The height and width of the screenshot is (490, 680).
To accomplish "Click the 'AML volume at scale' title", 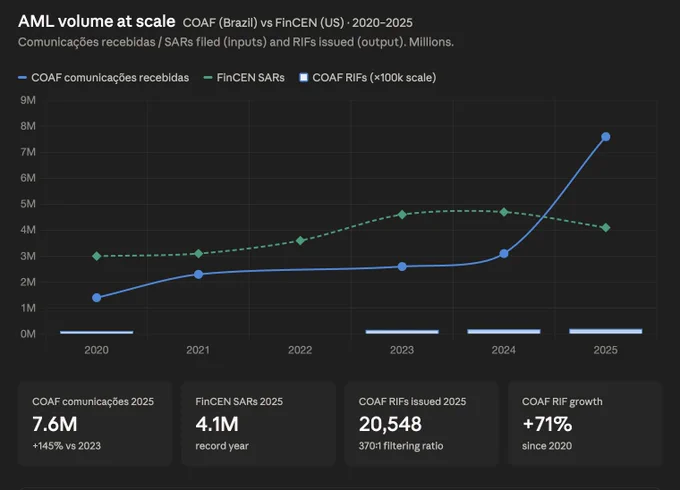I will click(x=97, y=21).
